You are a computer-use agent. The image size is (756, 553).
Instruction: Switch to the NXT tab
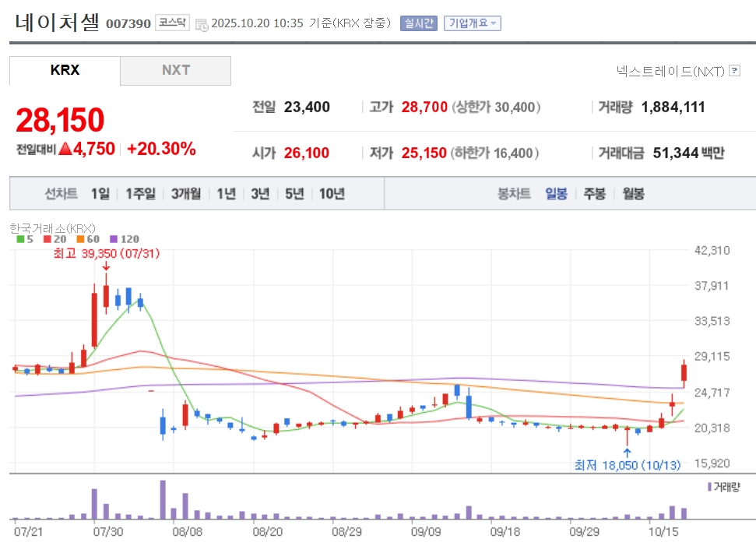(175, 70)
